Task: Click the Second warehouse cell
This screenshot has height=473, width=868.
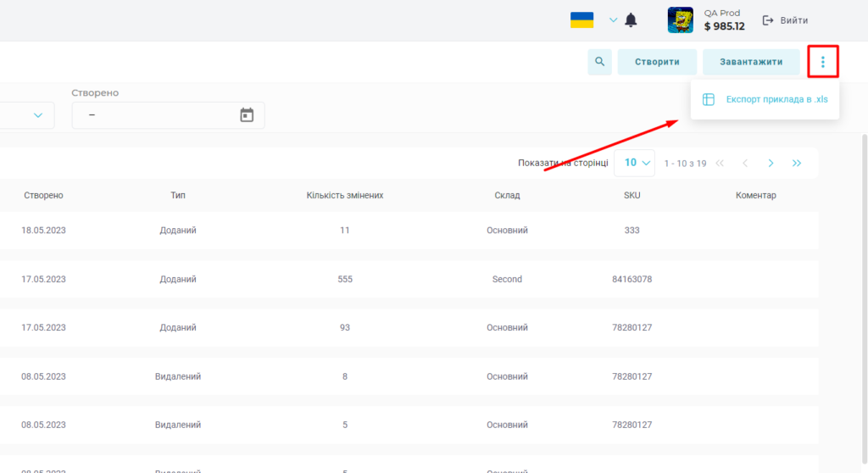Action: (507, 279)
